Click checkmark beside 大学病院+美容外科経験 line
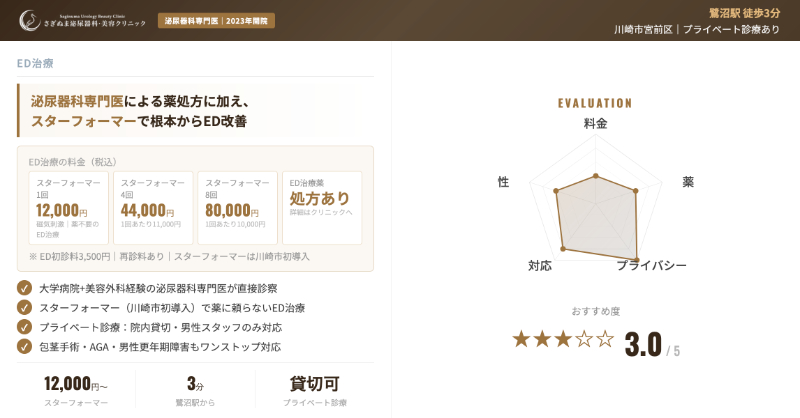 24,288
